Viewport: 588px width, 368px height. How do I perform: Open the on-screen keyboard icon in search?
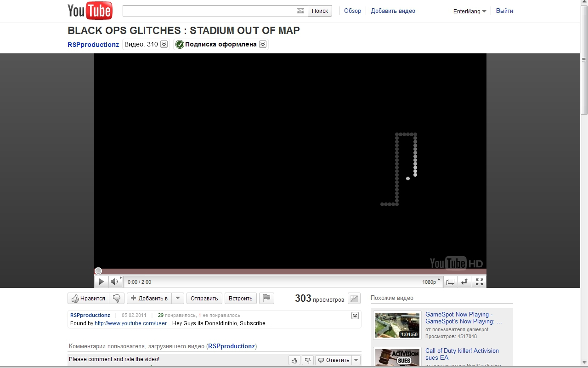coord(300,11)
